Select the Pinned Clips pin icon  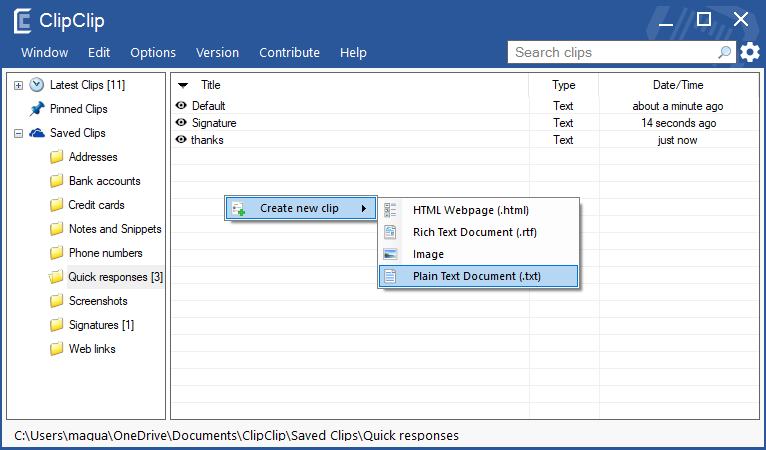point(37,109)
